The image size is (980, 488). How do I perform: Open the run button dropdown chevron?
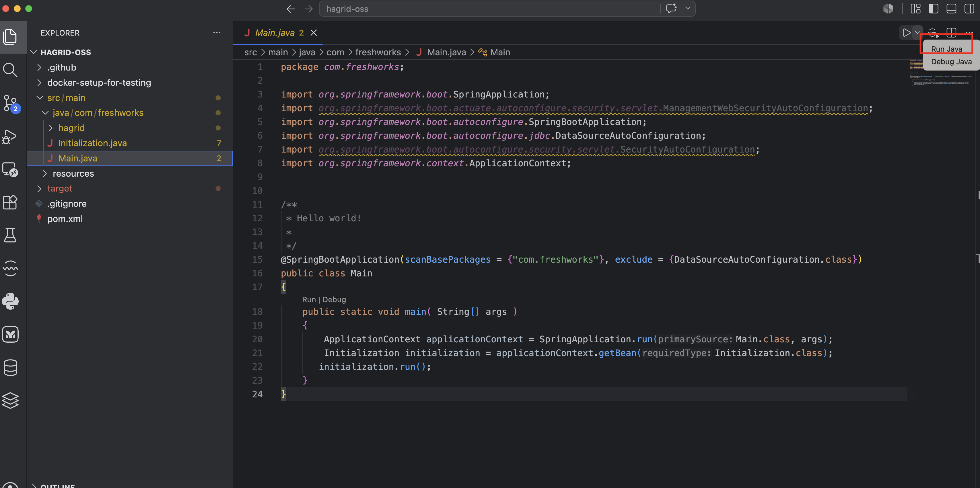click(917, 33)
